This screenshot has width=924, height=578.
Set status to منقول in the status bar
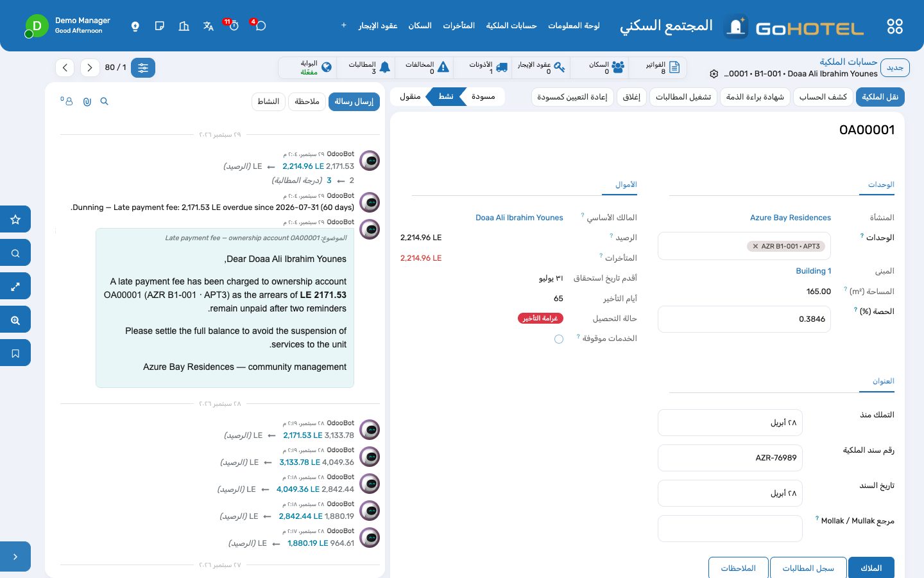click(x=410, y=96)
